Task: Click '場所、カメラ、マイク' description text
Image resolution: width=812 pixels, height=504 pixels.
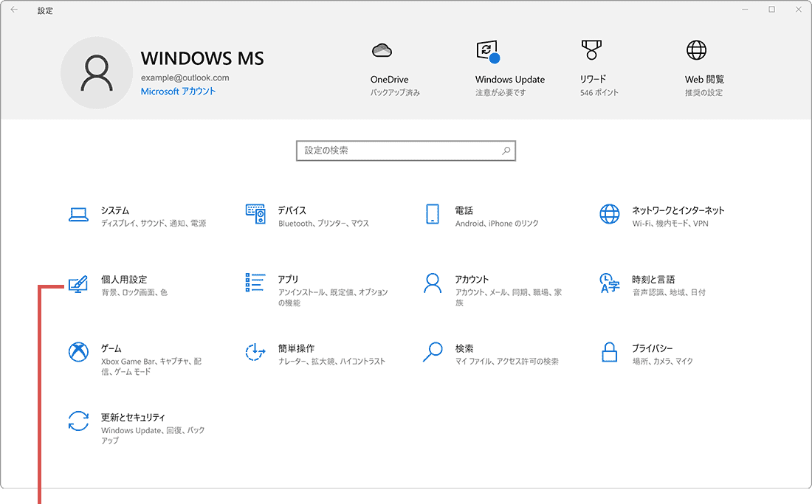Action: (663, 361)
